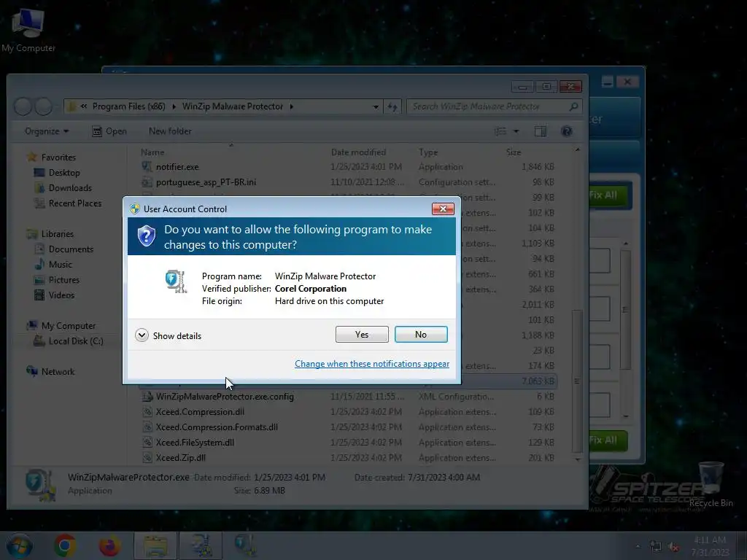Open address bar history dropdown
This screenshot has width=747, height=560.
pyautogui.click(x=376, y=106)
